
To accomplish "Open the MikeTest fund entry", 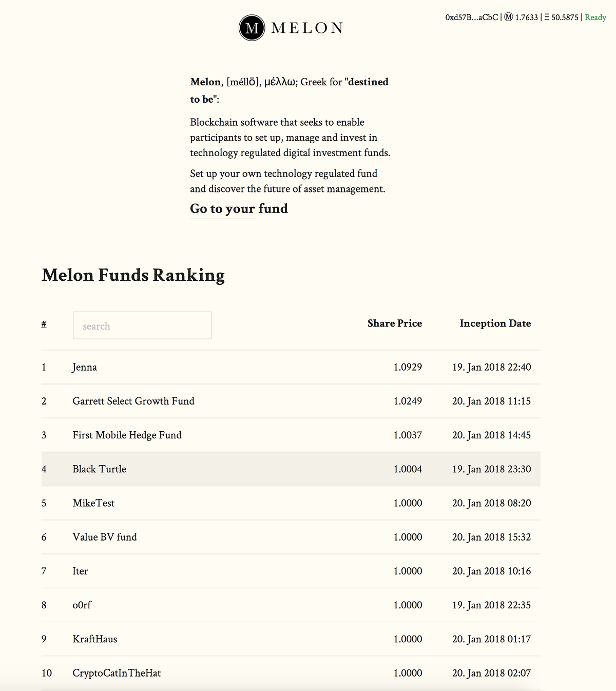I will [93, 503].
